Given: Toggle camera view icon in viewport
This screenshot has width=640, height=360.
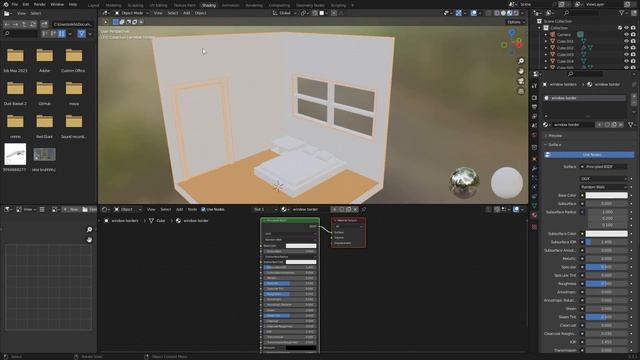Looking at the screenshot, I should tap(521, 81).
